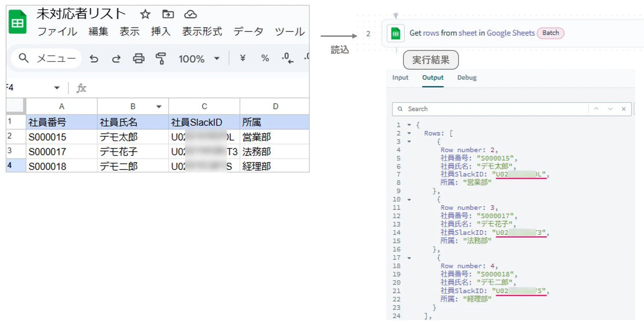Select the paint format tool

(x=161, y=59)
